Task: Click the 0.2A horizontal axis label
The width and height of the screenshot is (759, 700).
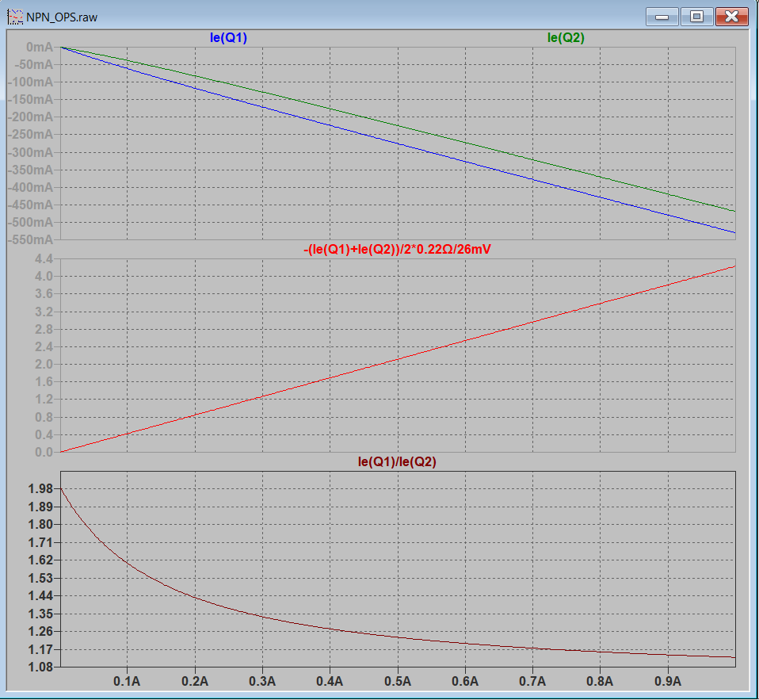Action: 195,681
